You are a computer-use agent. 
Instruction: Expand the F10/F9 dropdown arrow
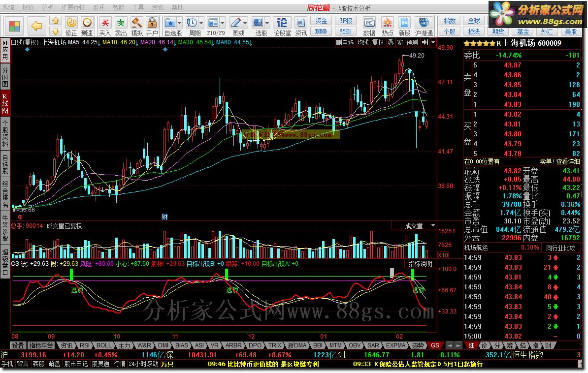coord(223,23)
